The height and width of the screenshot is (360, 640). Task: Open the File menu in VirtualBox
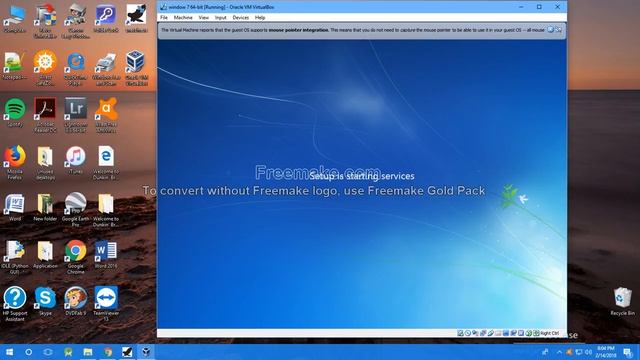click(164, 18)
